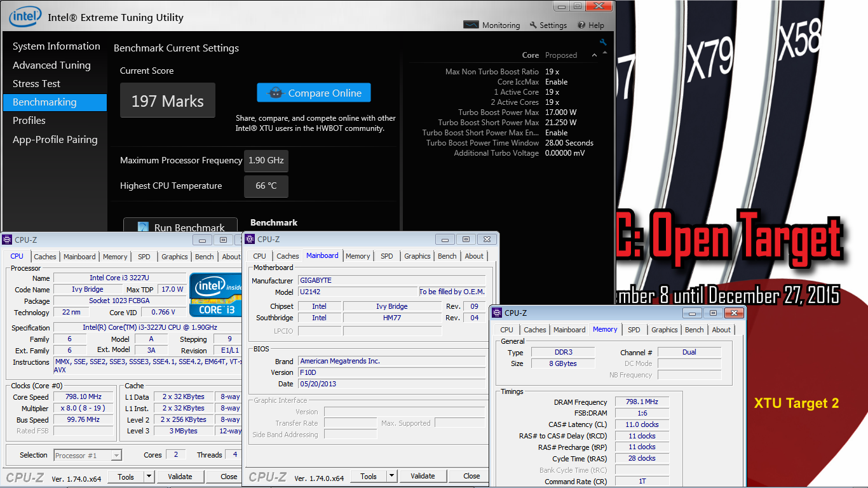Click the Name field Intel Core i3 3227U
868x488 pixels.
click(119, 278)
